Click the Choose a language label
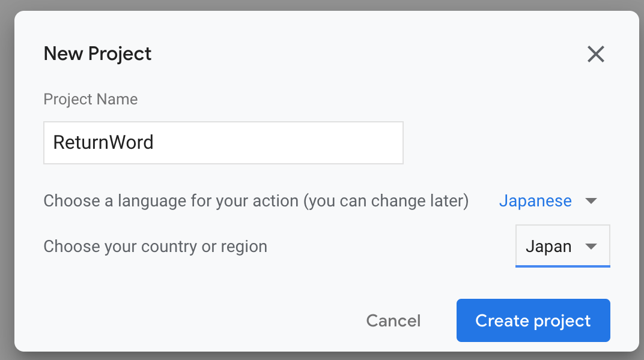This screenshot has height=360, width=644. tap(256, 201)
